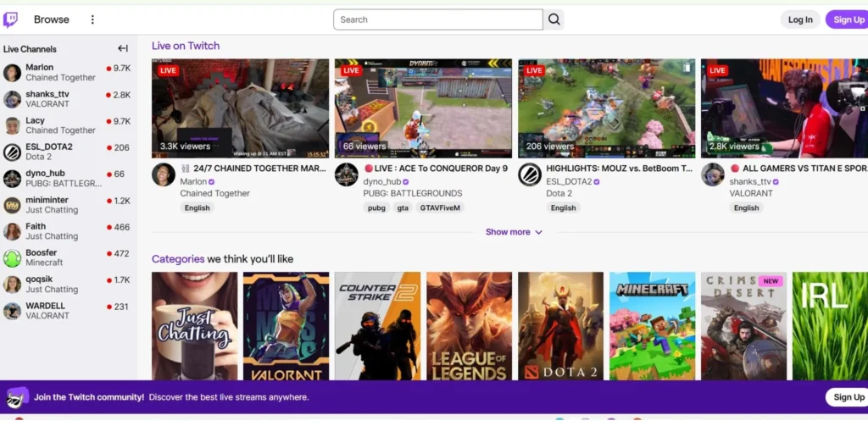868x426 pixels.
Task: Open the Dota 2 category card
Action: click(x=561, y=326)
